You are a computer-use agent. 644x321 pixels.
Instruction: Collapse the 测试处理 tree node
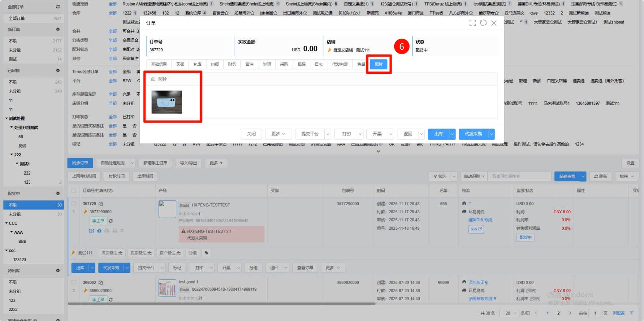7,118
